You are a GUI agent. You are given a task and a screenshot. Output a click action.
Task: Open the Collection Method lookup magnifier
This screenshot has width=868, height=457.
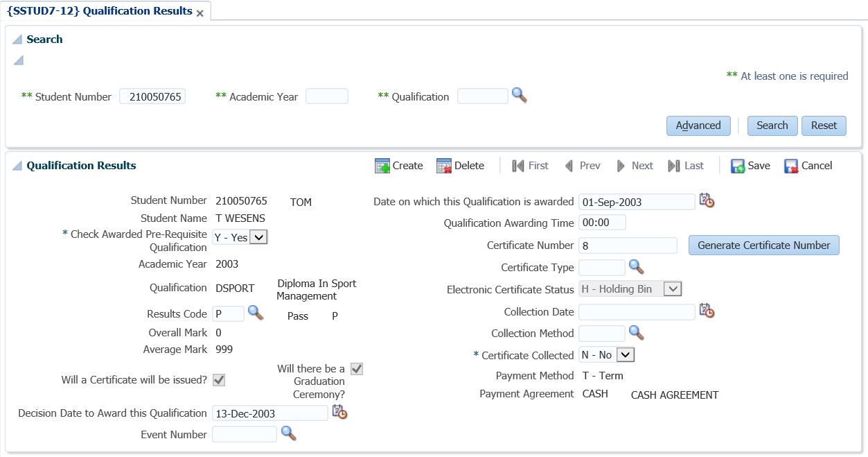636,333
